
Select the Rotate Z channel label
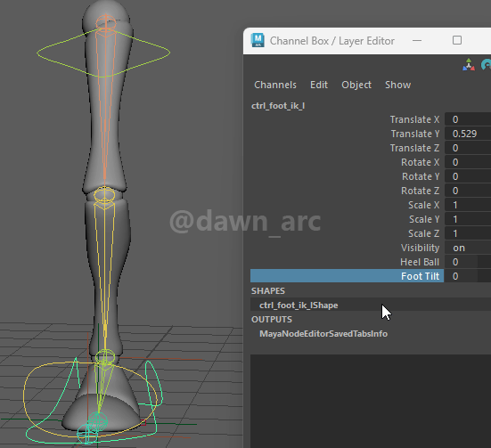coord(421,191)
